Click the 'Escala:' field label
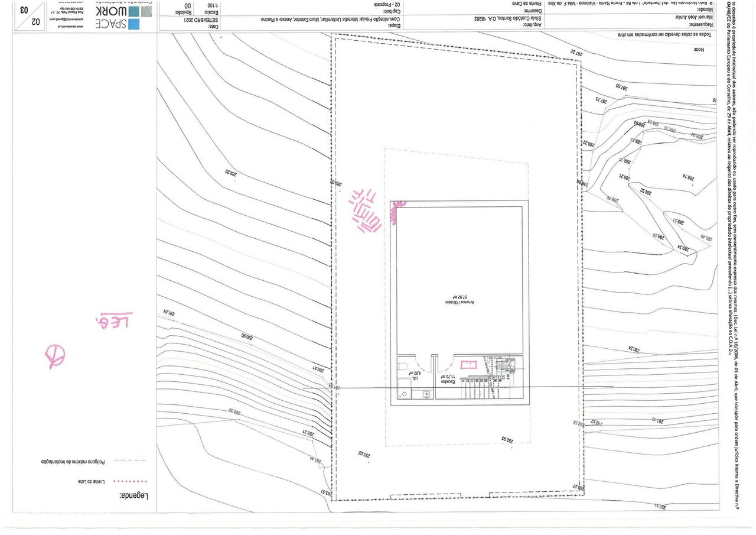Screen dimensions: 756x535 [x=211, y=12]
